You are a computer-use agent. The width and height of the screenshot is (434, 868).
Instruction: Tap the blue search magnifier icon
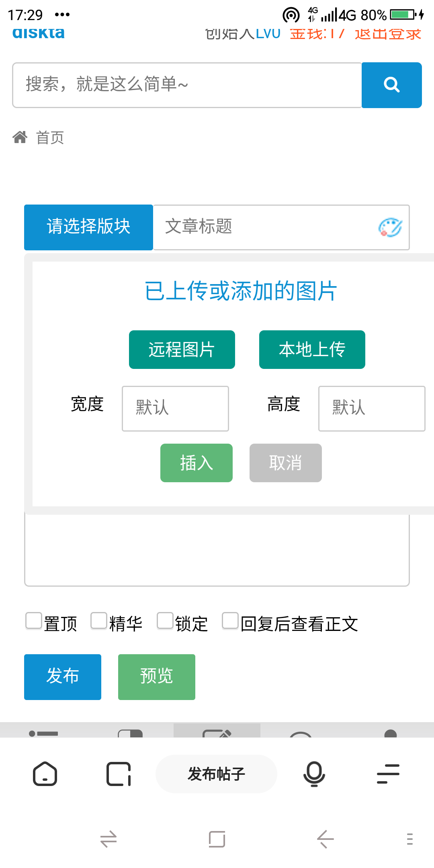tap(391, 85)
